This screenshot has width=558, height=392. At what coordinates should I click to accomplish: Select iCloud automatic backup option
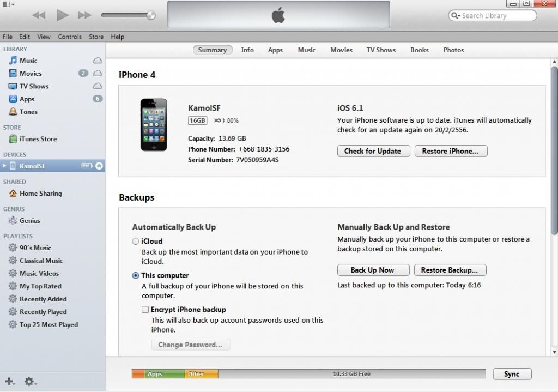[136, 242]
